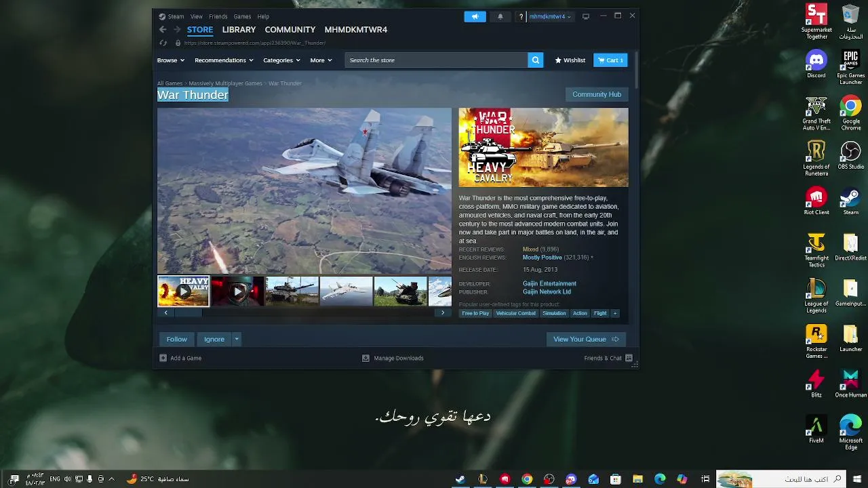Select Google Chrome desktop shortcut
Screen dimensions: 868x488
click(x=850, y=113)
